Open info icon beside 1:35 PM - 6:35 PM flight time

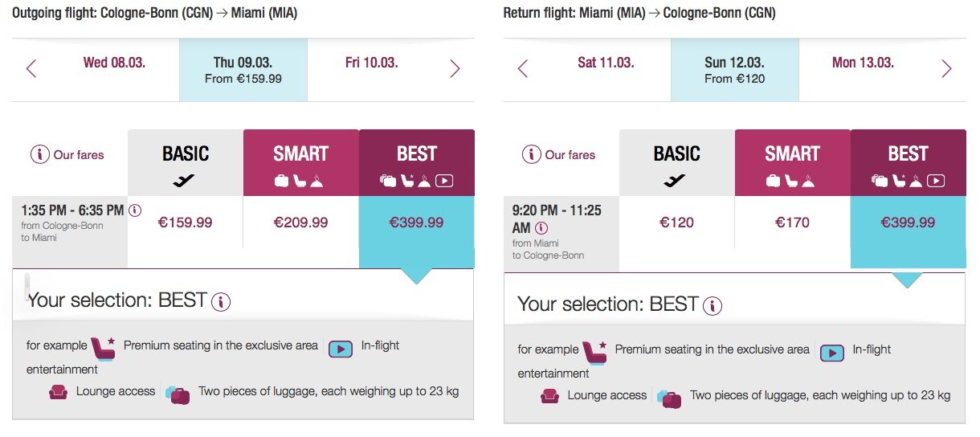(135, 210)
